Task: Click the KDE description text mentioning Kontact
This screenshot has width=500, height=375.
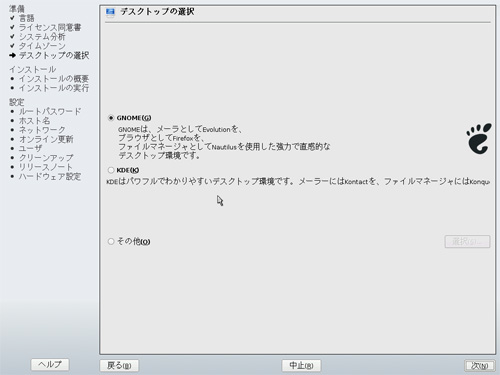Action: [x=298, y=182]
